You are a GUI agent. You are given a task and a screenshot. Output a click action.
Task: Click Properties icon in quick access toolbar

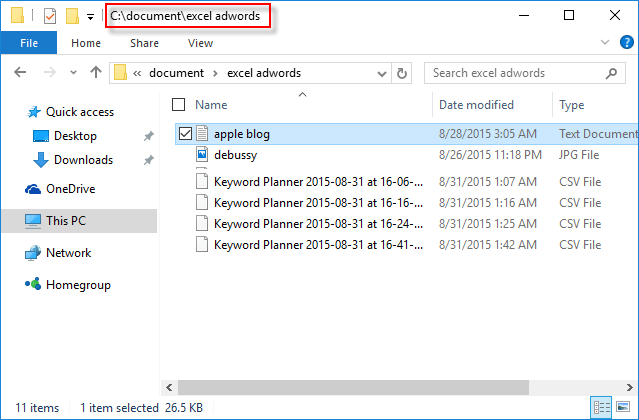[50, 16]
